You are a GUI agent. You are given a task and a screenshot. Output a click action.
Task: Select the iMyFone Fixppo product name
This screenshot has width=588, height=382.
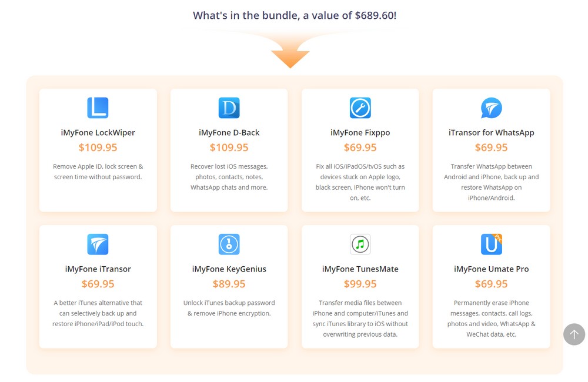click(360, 133)
